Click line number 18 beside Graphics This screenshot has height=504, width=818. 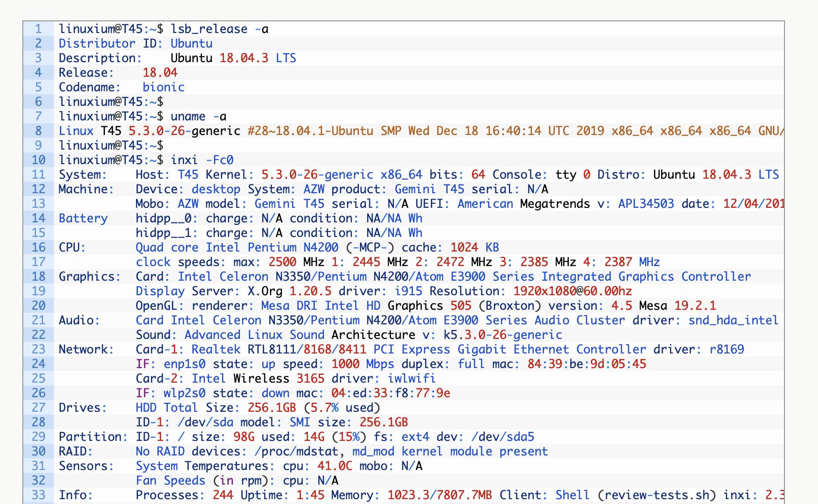tap(38, 277)
